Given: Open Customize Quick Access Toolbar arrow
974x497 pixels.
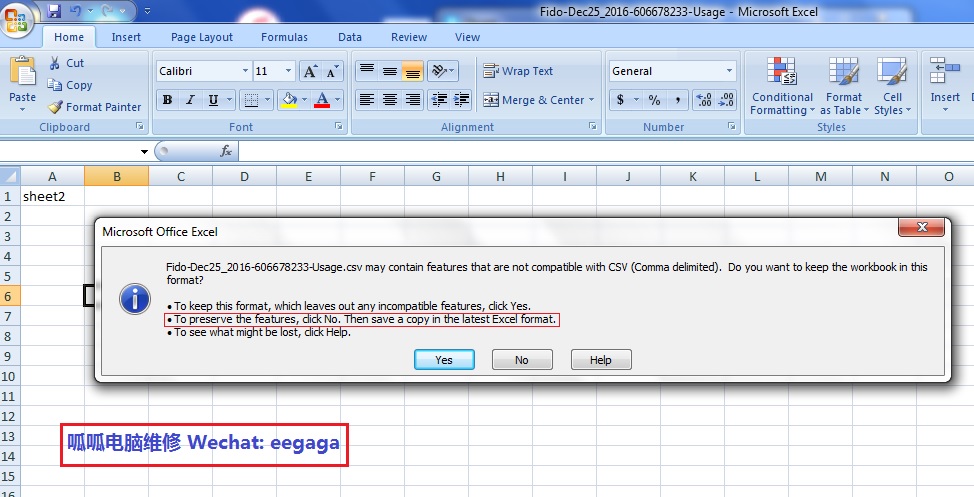Looking at the screenshot, I should [x=147, y=11].
